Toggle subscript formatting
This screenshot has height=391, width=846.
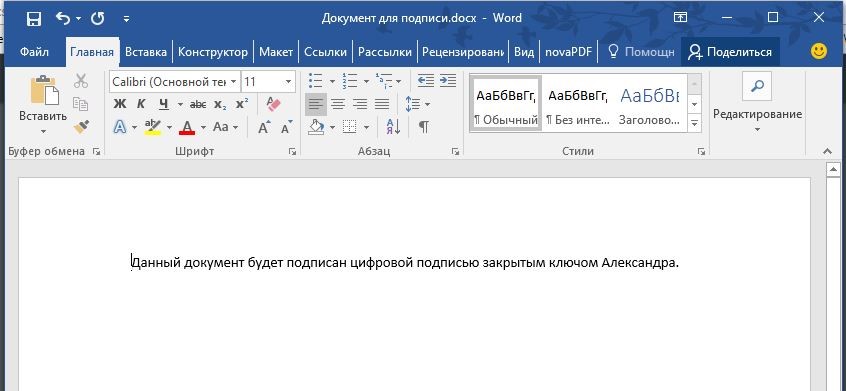coord(220,104)
